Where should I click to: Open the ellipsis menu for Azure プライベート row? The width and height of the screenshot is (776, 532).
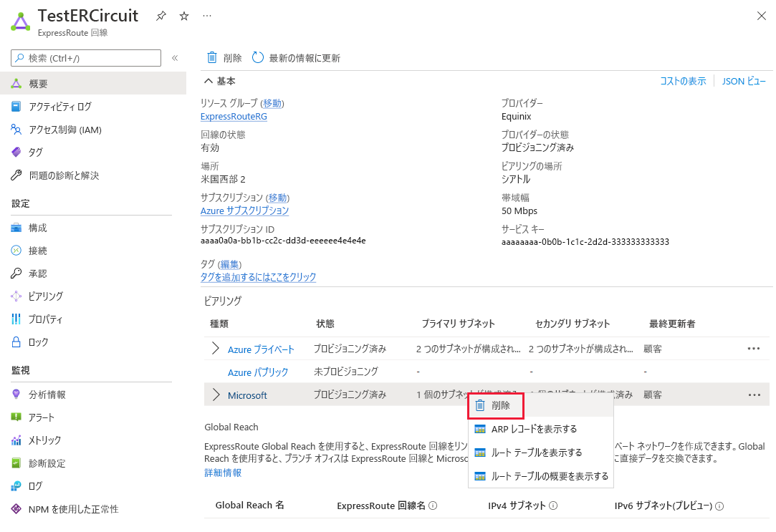click(754, 349)
